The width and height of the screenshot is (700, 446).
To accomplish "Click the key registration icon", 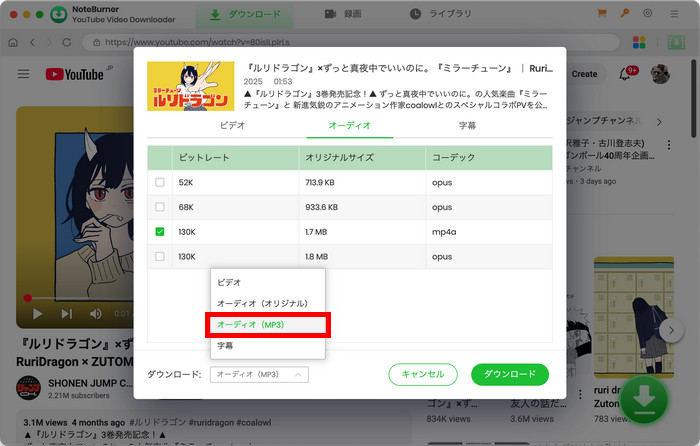I will 625,13.
